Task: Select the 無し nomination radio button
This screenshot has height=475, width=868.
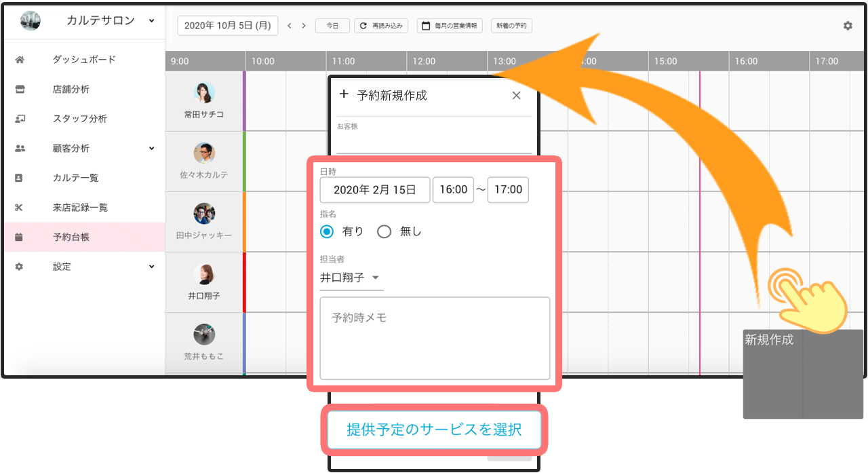Action: [x=384, y=231]
